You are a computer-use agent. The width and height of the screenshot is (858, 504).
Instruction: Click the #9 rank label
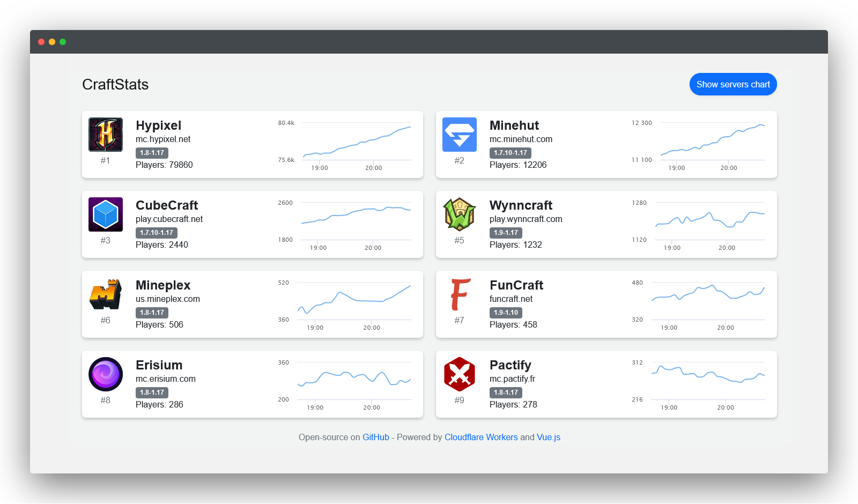pyautogui.click(x=460, y=401)
